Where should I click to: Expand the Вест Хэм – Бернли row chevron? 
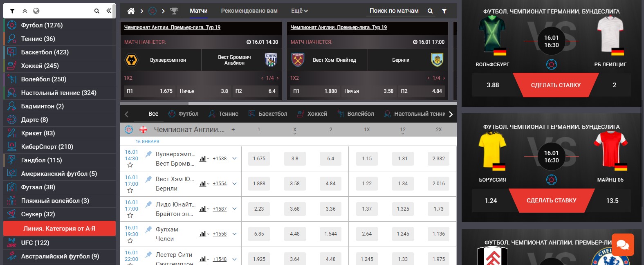pyautogui.click(x=234, y=183)
